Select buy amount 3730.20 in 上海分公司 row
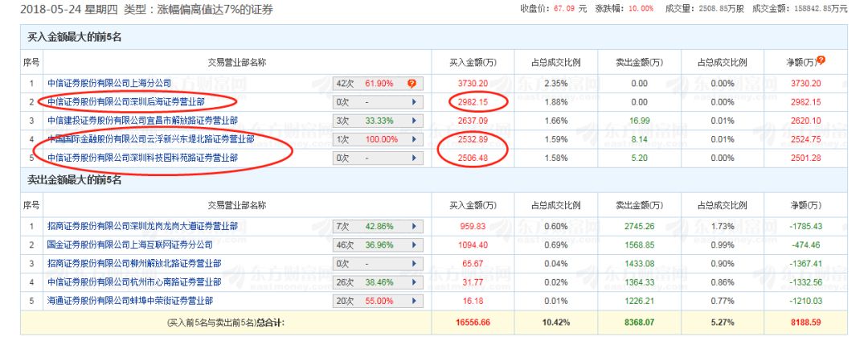Screen dimensions: 868x337 pyautogui.click(x=473, y=84)
